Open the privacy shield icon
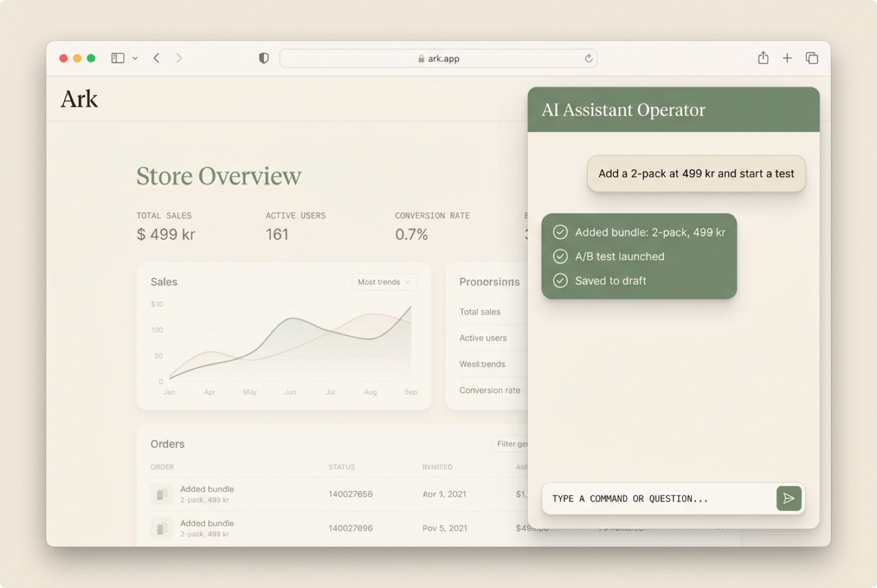The width and height of the screenshot is (877, 588). [264, 58]
